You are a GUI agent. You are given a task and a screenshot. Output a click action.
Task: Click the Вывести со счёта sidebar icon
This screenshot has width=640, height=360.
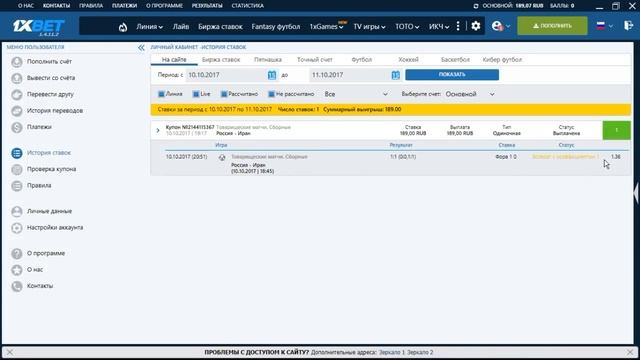click(x=17, y=78)
